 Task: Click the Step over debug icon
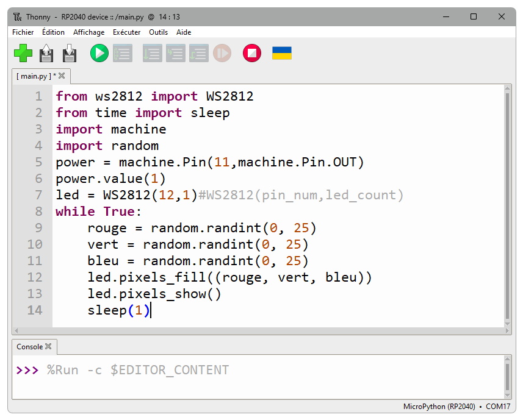pyautogui.click(x=152, y=54)
